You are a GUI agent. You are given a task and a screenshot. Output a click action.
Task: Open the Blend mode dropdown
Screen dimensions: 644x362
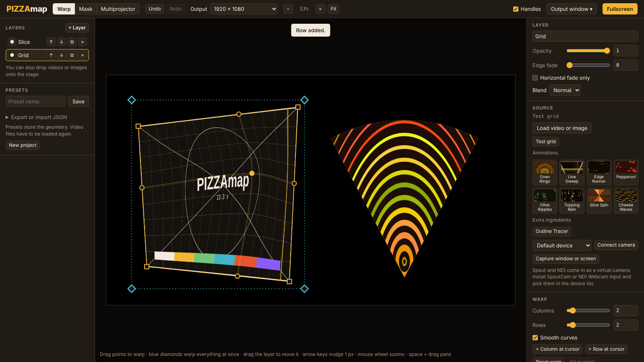tap(565, 90)
